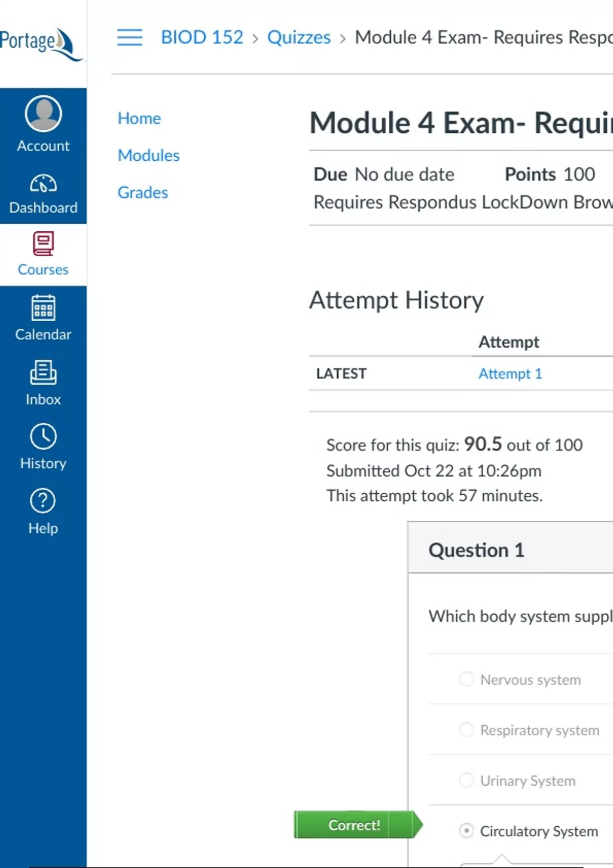This screenshot has height=868, width=613.
Task: Select the Respiratory system radio option
Action: (466, 730)
